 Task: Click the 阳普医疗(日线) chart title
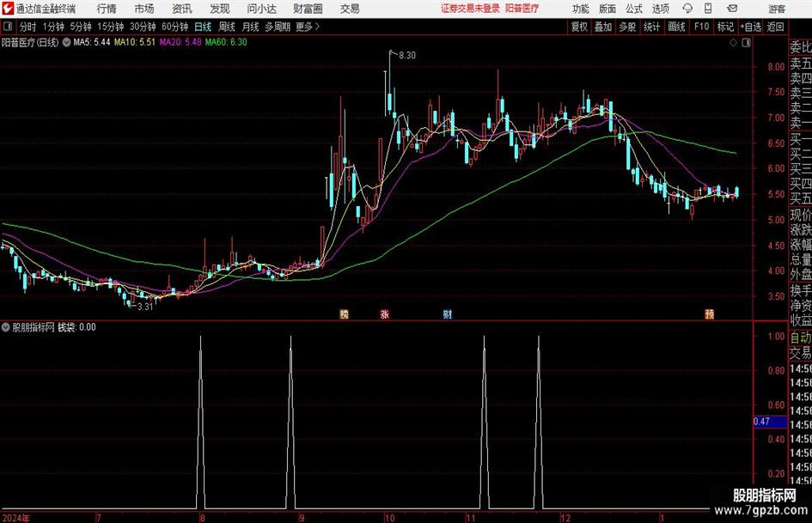pos(30,42)
